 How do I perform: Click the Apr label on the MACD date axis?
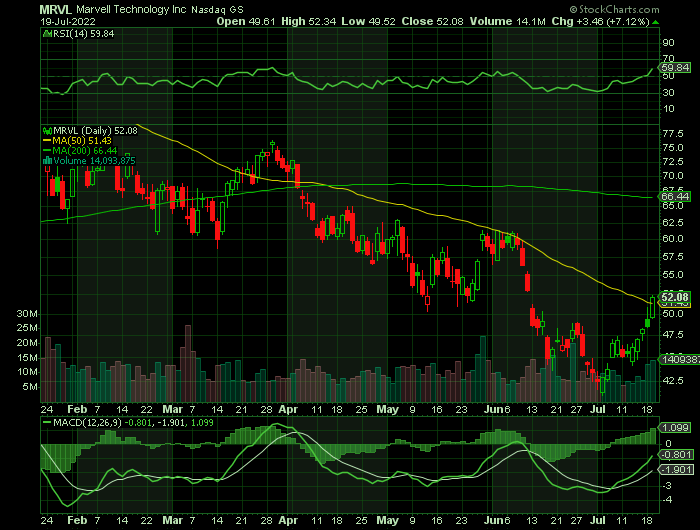pos(288,521)
